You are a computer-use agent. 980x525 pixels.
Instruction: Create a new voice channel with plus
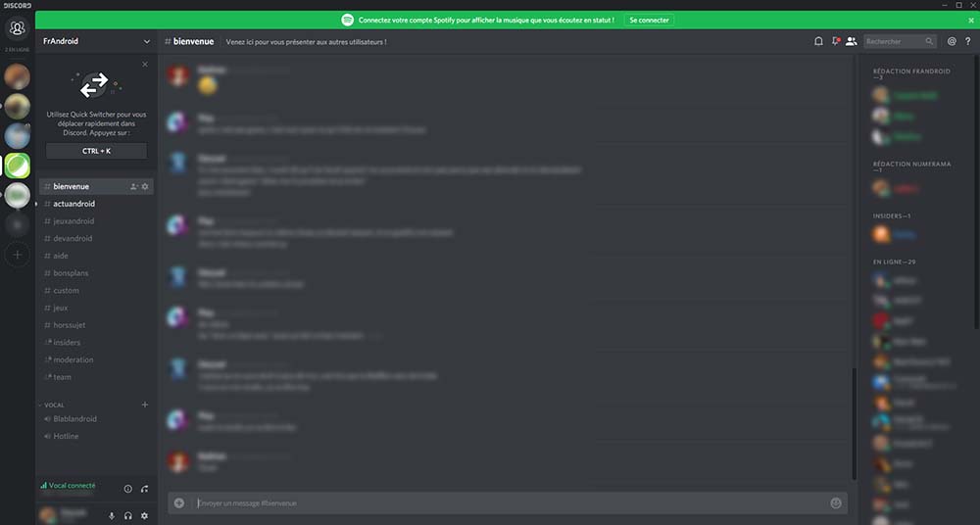pyautogui.click(x=145, y=405)
